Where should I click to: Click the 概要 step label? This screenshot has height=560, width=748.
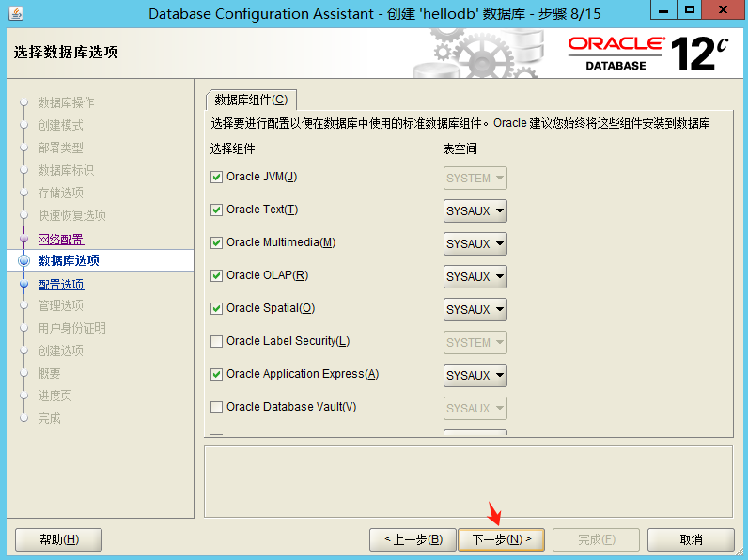click(x=49, y=373)
